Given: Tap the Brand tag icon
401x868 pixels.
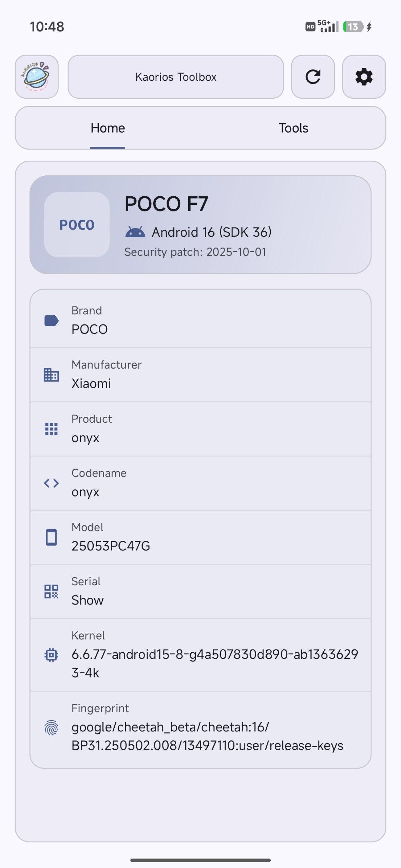Looking at the screenshot, I should coord(51,320).
